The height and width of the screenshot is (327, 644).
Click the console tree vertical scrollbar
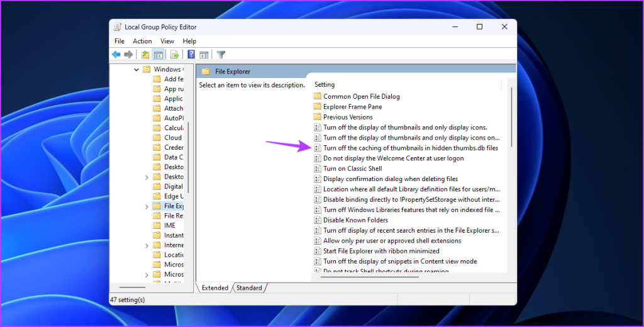tap(188, 157)
